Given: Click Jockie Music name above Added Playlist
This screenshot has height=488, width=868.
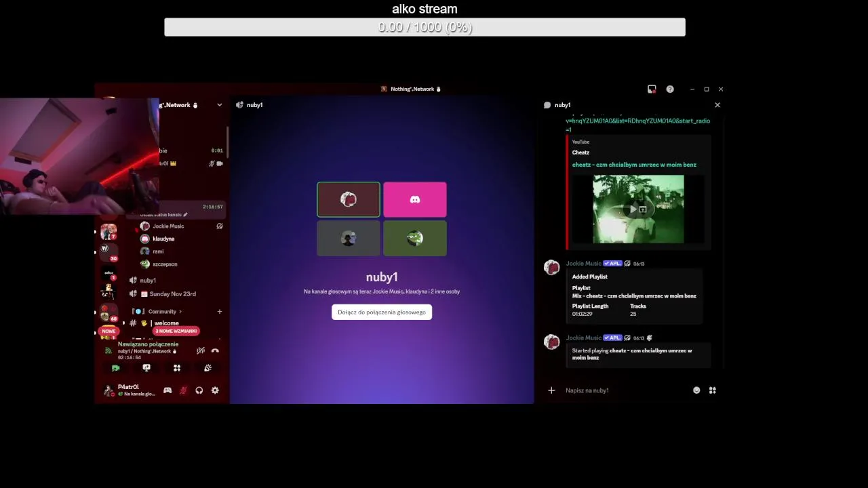Looking at the screenshot, I should click(583, 264).
